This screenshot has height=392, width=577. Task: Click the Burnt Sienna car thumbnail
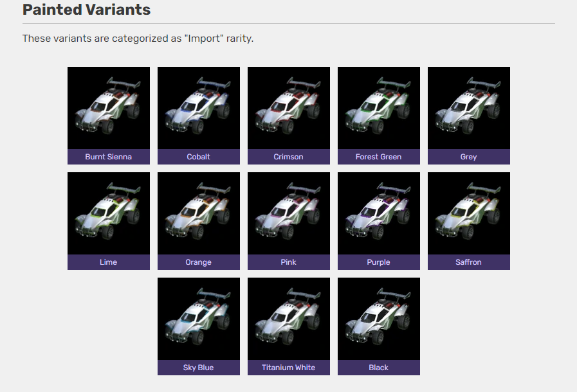(x=108, y=108)
